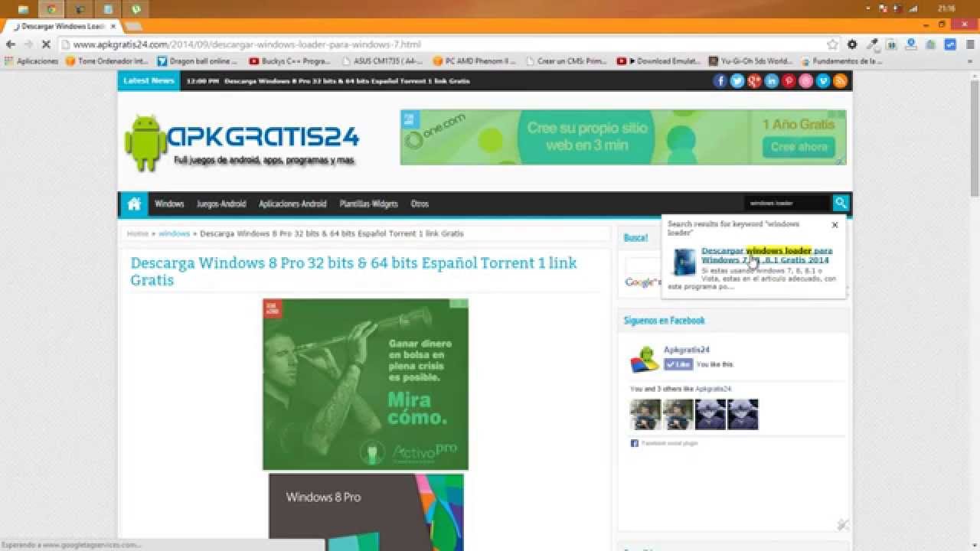
Task: Open the Juegos-Android menu item
Action: pyautogui.click(x=221, y=204)
